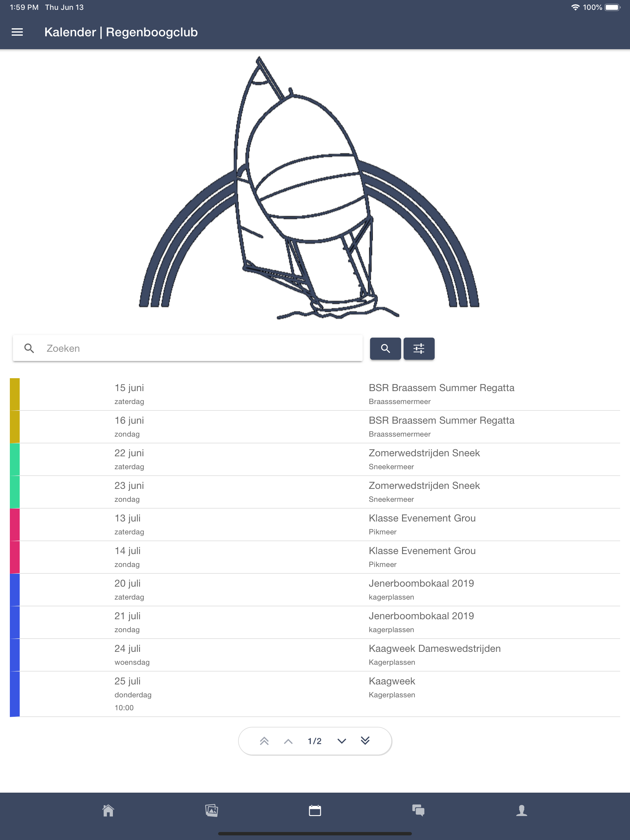Click the yellow color bar of the 15 juni row
Viewport: 630px width, 840px height.
click(15, 394)
